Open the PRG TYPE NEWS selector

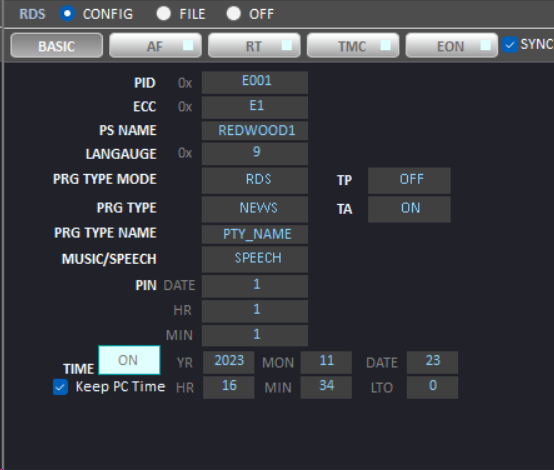tap(255, 209)
